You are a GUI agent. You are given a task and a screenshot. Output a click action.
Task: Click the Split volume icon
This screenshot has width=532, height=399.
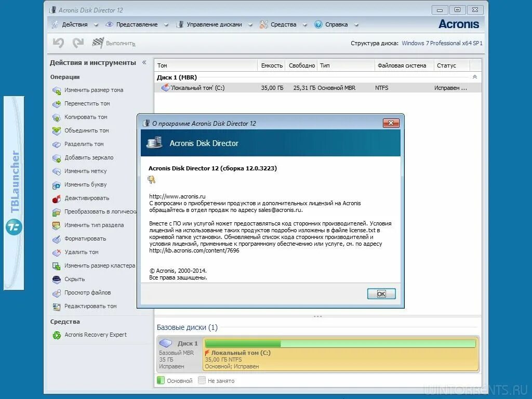tap(56, 144)
